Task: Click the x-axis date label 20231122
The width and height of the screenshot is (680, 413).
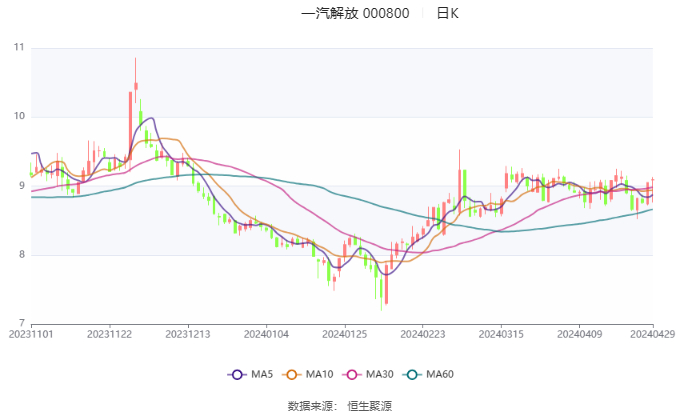Action: (x=109, y=334)
